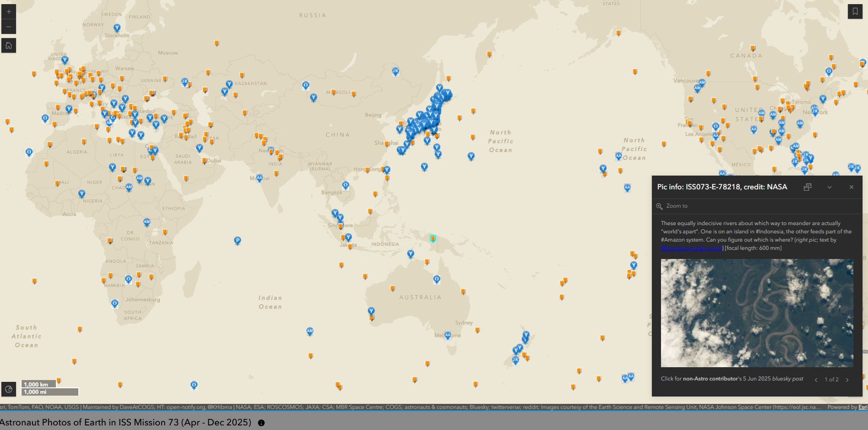Open the @daveatcogs.bsky.social link
Image resolution: width=868 pixels, height=430 pixels.
[692, 248]
